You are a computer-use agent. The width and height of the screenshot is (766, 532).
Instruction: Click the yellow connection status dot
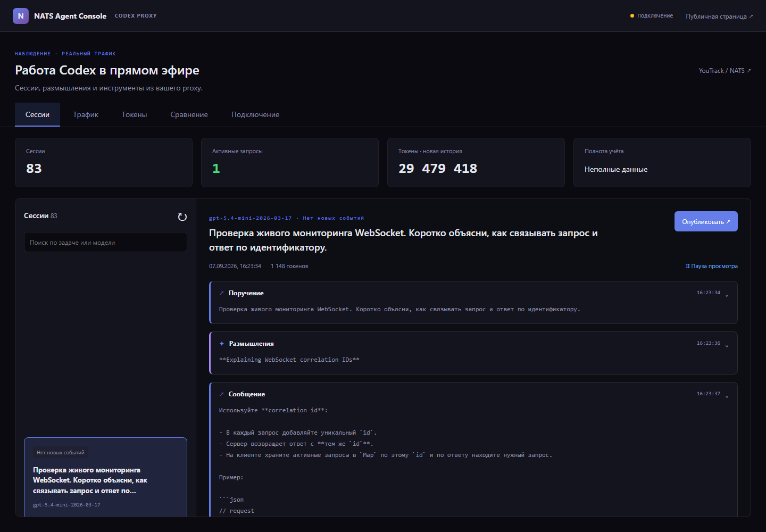coord(632,16)
